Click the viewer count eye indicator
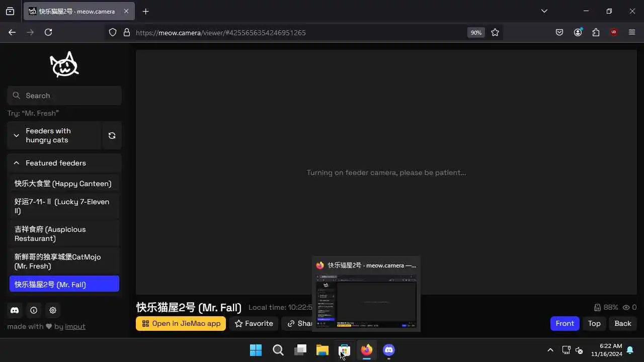Screen dimensions: 644x362 click(629, 307)
